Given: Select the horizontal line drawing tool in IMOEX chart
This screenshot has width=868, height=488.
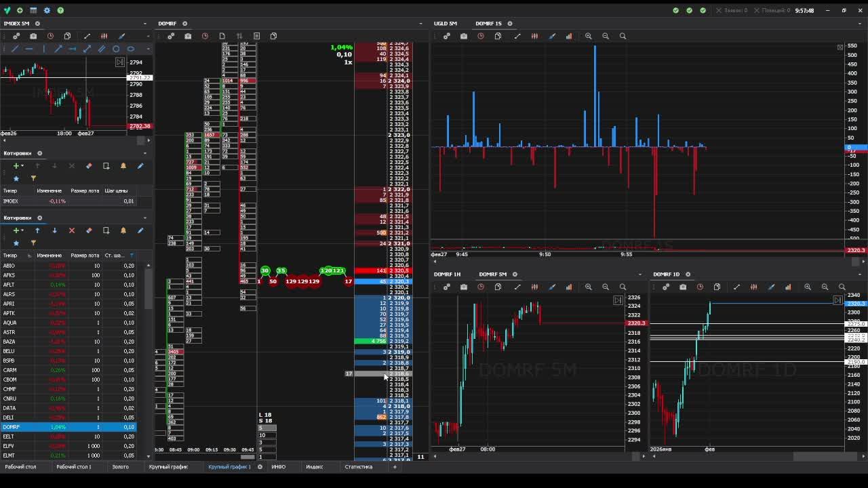Looking at the screenshot, I should click(29, 49).
